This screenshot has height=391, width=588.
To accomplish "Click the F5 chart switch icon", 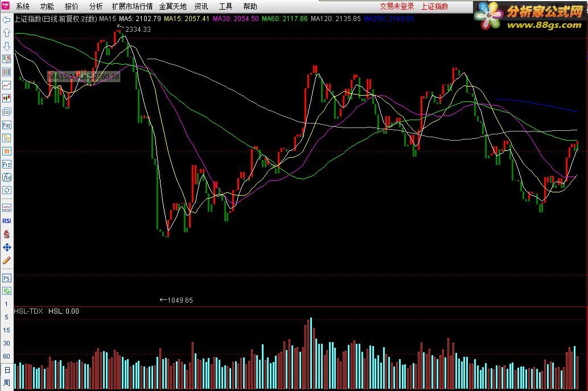I will tap(6, 278).
